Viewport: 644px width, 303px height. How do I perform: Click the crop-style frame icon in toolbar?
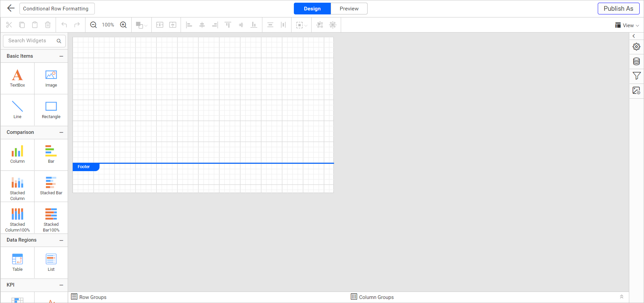point(320,25)
